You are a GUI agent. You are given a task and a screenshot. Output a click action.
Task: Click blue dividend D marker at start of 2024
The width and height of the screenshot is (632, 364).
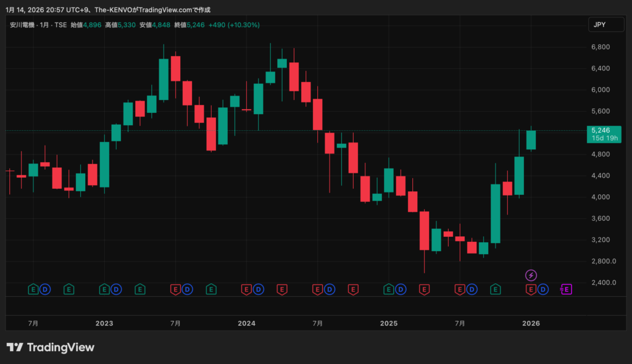point(259,289)
